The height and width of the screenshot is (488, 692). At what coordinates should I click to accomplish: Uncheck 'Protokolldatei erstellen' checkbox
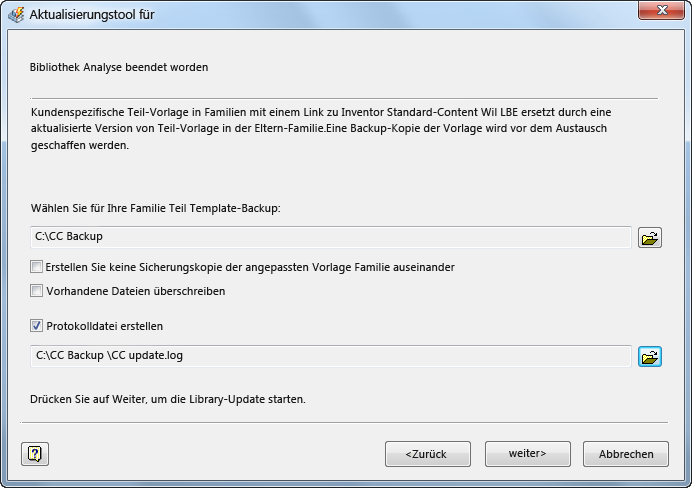click(x=37, y=325)
